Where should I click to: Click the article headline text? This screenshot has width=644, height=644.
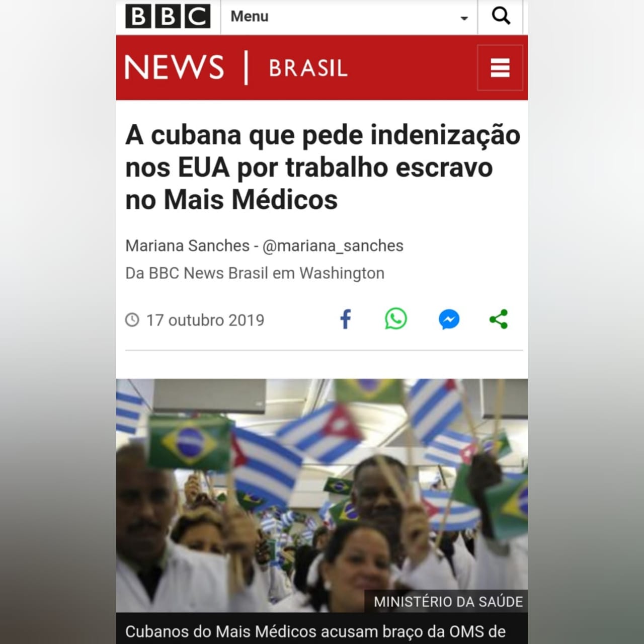pos(323,168)
